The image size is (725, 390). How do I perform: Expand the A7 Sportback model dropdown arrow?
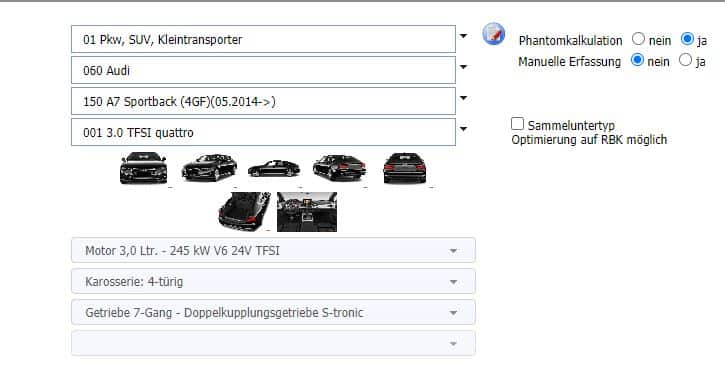point(463,98)
